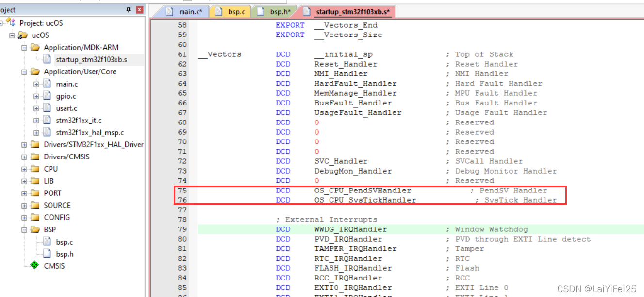This screenshot has width=644, height=297.
Task: Select startup_stm32f103xb.s in project tree
Action: tap(91, 59)
